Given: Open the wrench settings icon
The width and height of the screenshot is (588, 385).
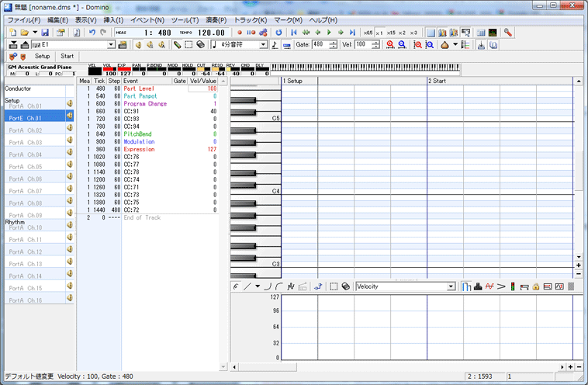Looking at the screenshot, I should (x=507, y=33).
